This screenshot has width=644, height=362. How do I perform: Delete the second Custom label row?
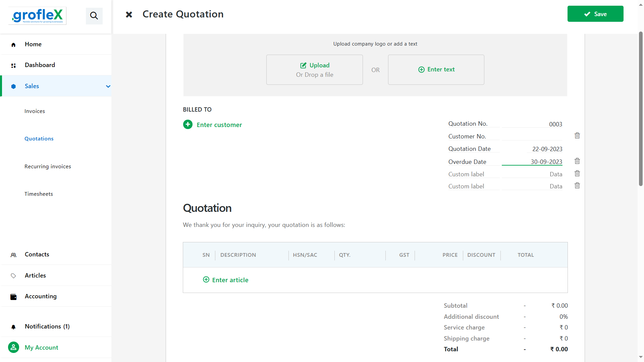577,186
